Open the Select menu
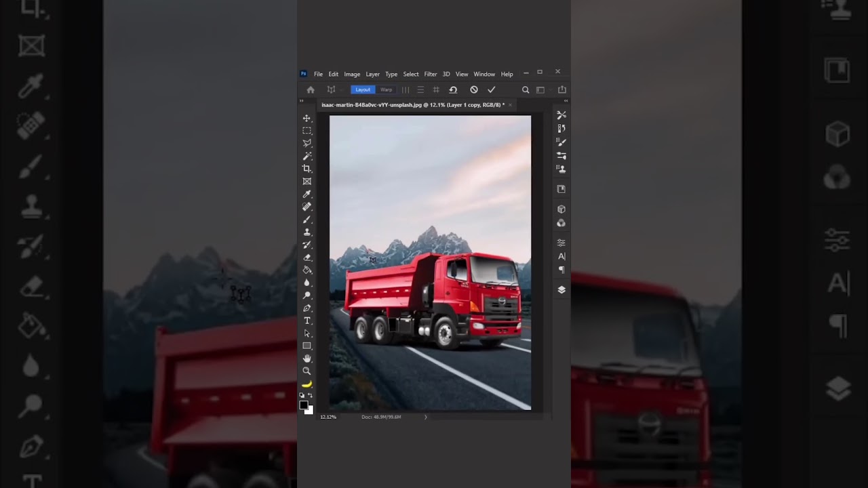 (x=411, y=74)
